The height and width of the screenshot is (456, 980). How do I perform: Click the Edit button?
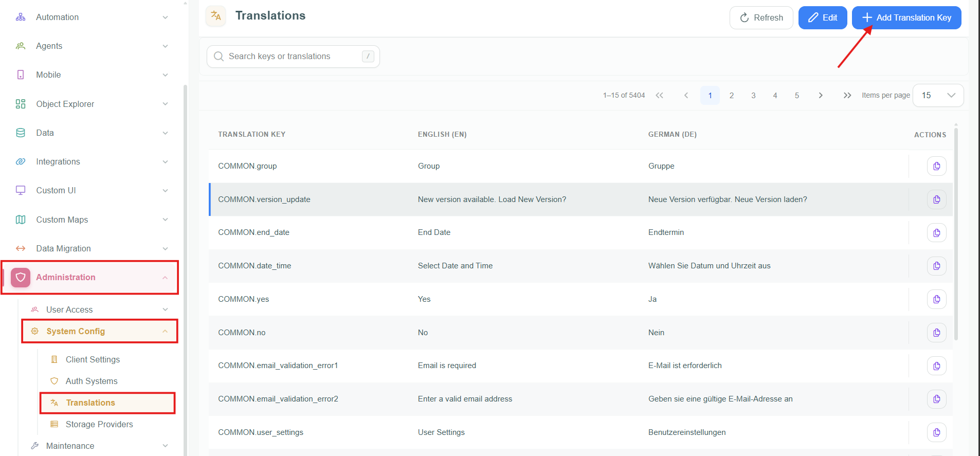(x=823, y=17)
